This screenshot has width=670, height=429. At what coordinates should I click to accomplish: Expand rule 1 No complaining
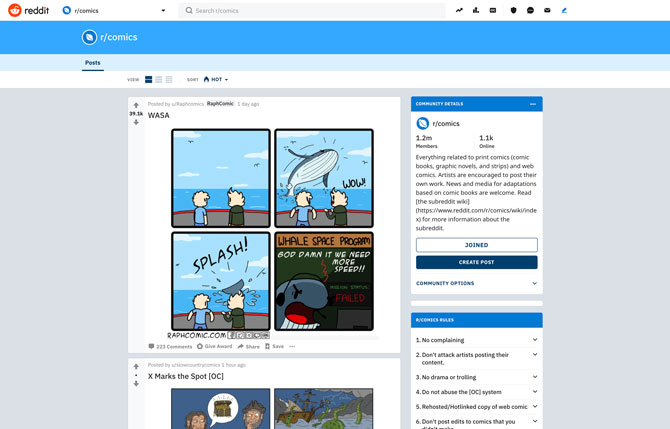click(477, 340)
